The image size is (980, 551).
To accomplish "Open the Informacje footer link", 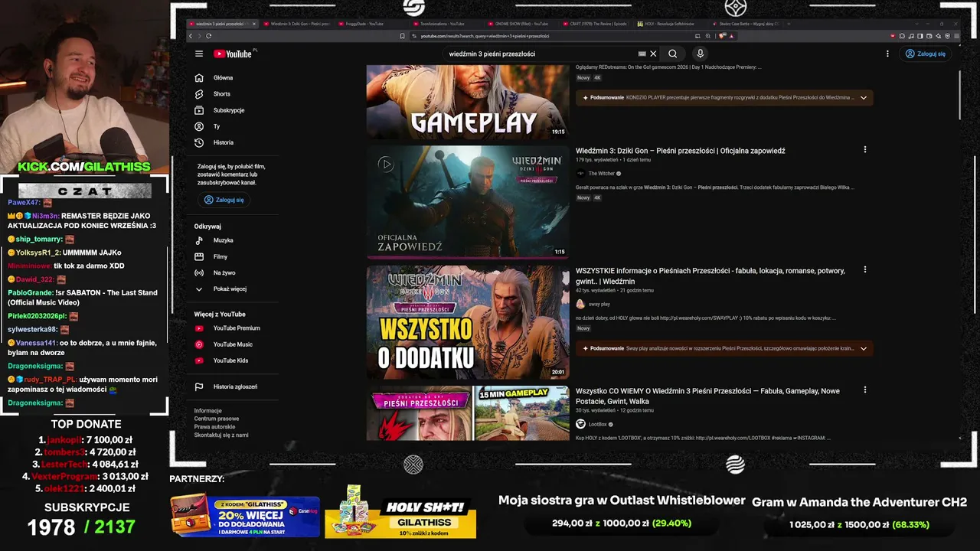I will point(207,411).
